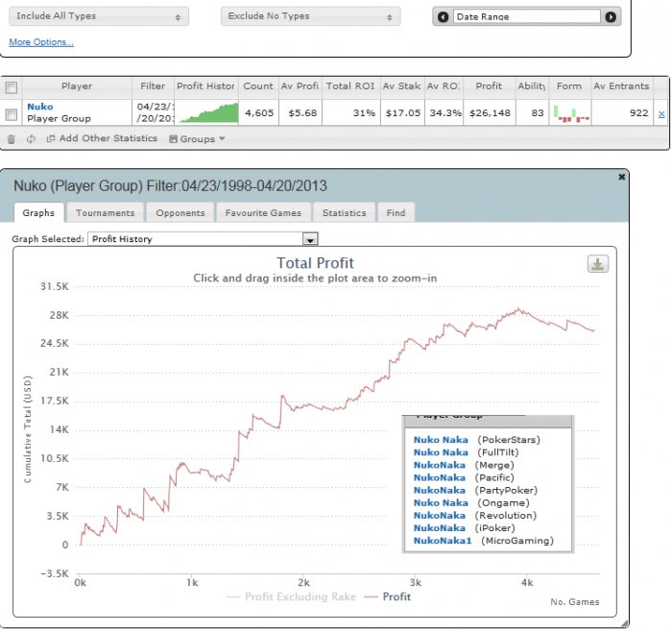Go to next date range arrow

[611, 17]
